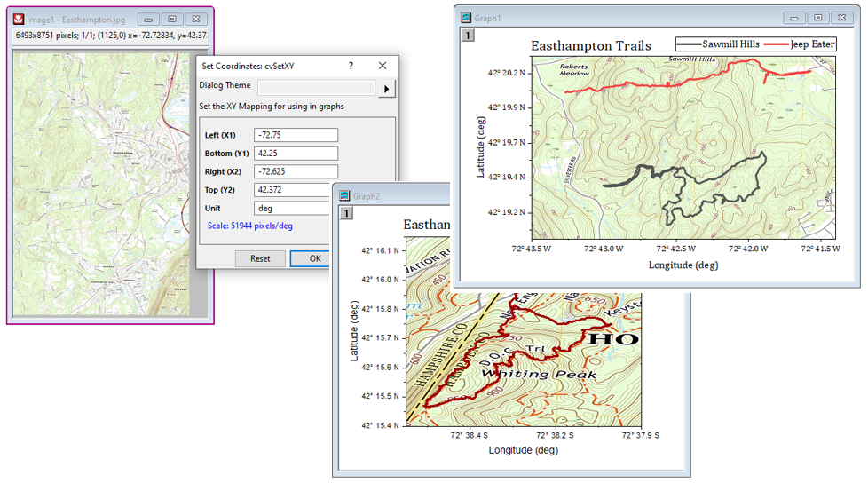Select the Sawmill Hills legend line sample

tap(689, 44)
